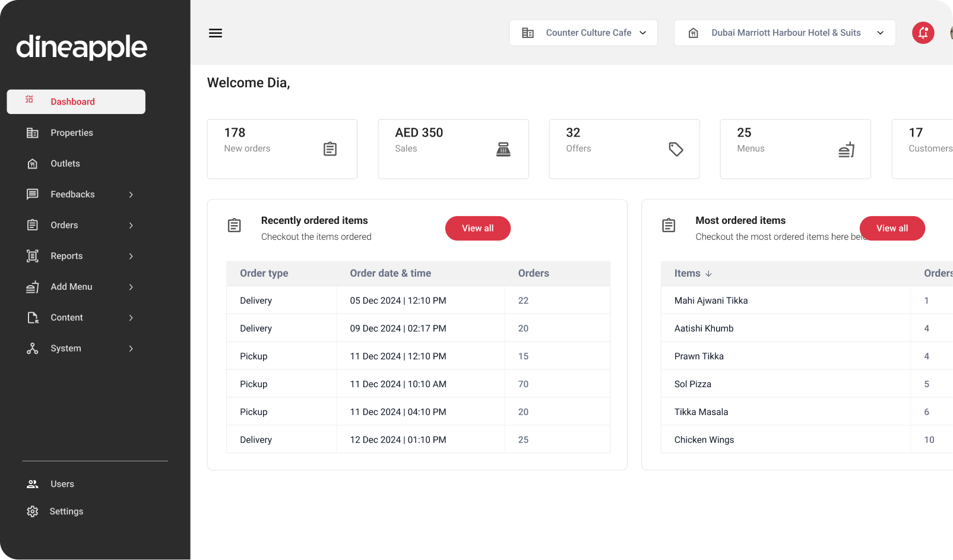Click View all on Most ordered items
Screen dimensions: 953x560
click(x=892, y=228)
